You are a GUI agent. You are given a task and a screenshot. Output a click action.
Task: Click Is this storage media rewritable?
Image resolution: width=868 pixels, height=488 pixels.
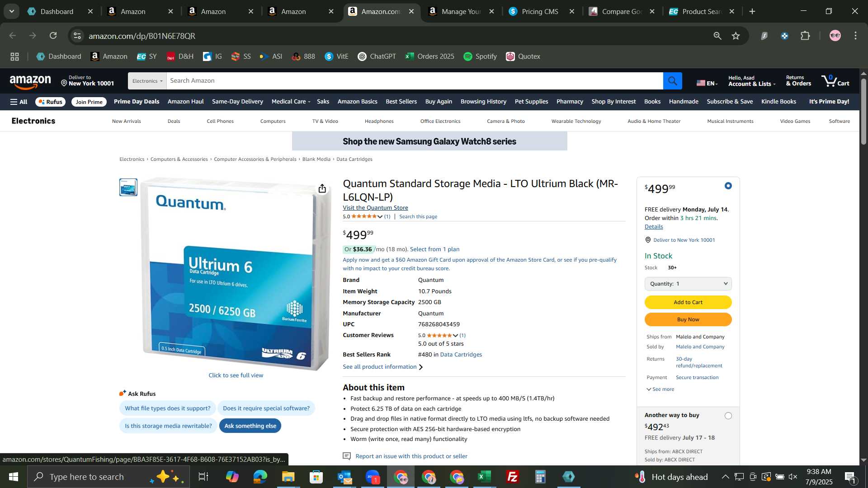click(x=168, y=426)
